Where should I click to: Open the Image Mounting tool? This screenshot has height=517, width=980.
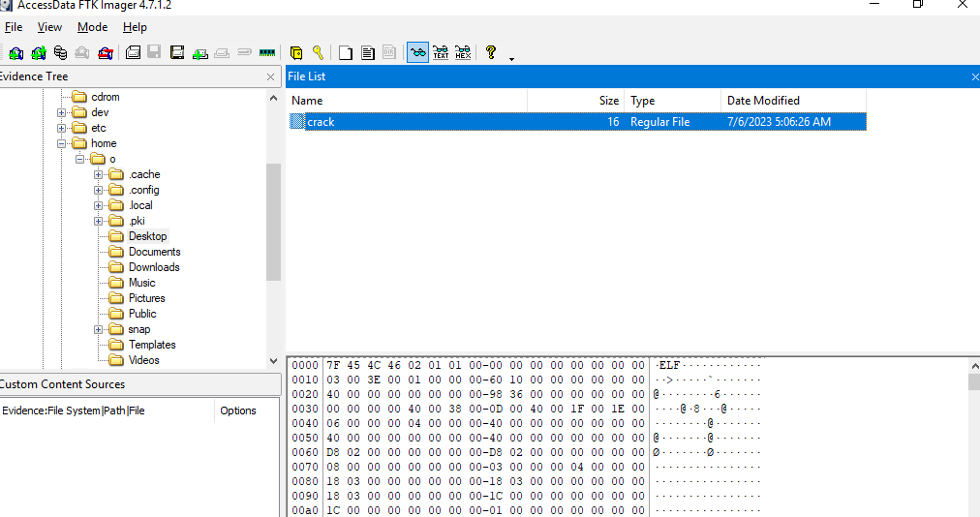pyautogui.click(x=61, y=53)
